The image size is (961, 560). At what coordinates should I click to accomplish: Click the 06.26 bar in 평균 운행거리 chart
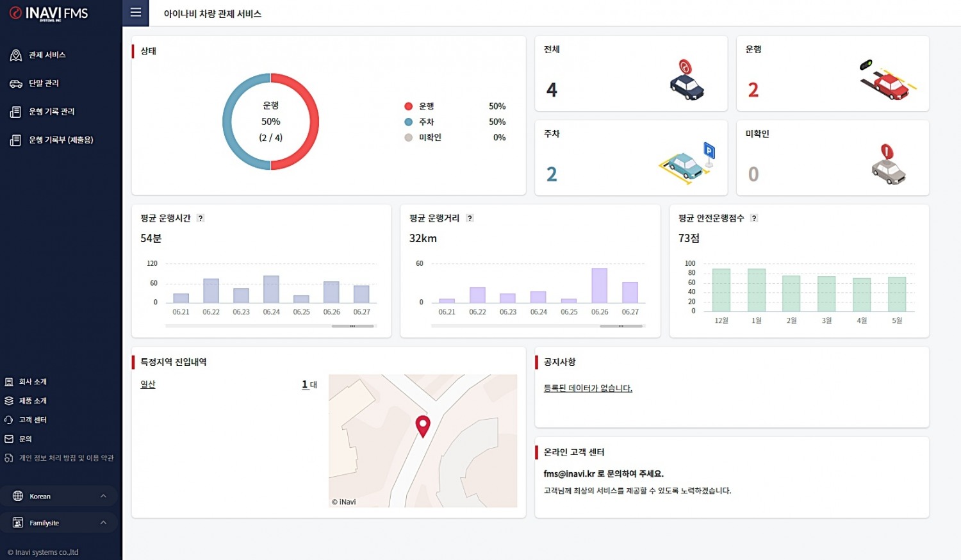pyautogui.click(x=600, y=286)
